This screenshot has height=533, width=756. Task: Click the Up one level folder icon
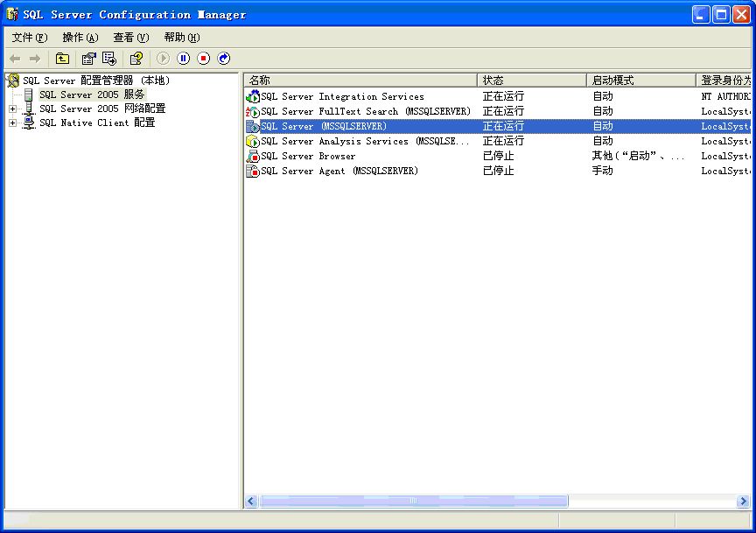(x=62, y=59)
